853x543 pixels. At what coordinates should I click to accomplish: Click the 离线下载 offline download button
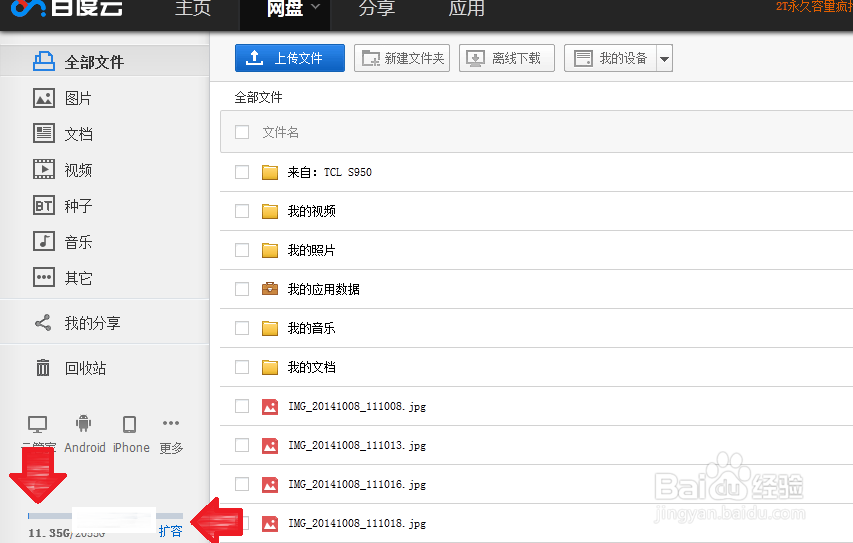click(507, 58)
